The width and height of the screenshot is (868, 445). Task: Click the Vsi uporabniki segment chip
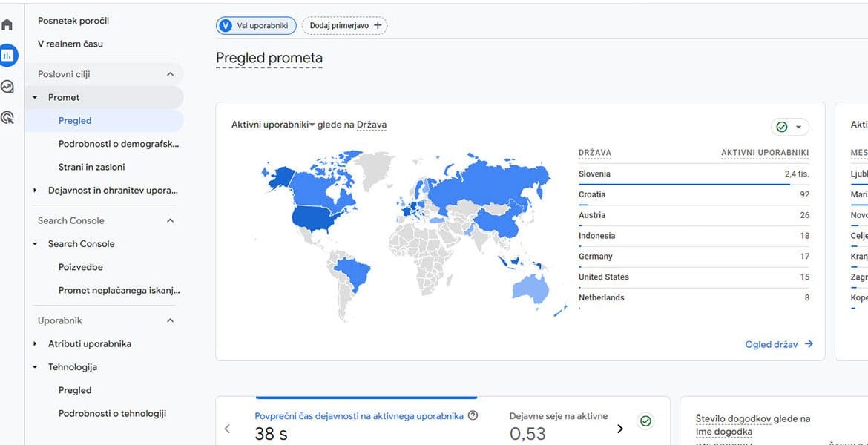[256, 25]
